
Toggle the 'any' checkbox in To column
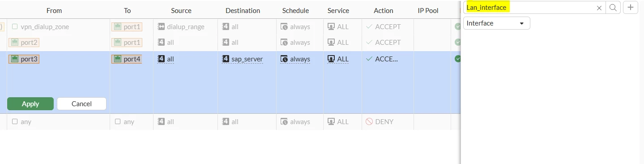[118, 121]
